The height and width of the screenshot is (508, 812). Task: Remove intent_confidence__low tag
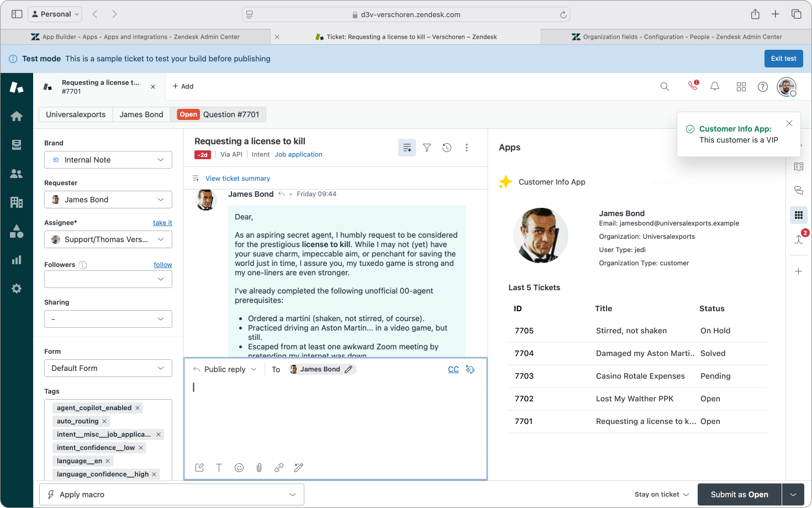(x=141, y=448)
